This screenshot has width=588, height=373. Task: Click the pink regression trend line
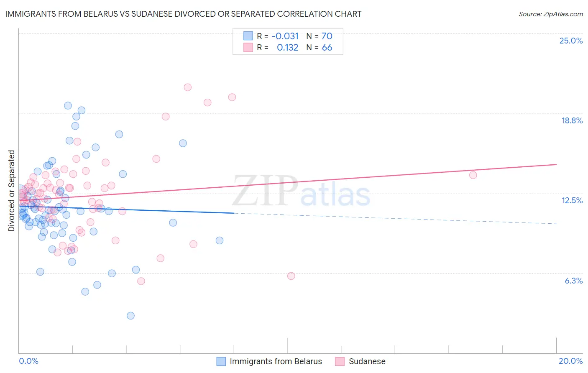[x=288, y=182]
